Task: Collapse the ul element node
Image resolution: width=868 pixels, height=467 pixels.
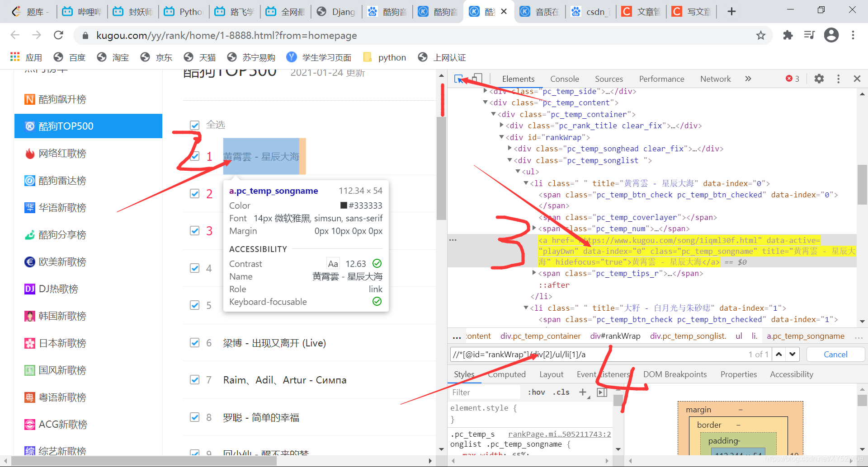Action: click(x=518, y=171)
